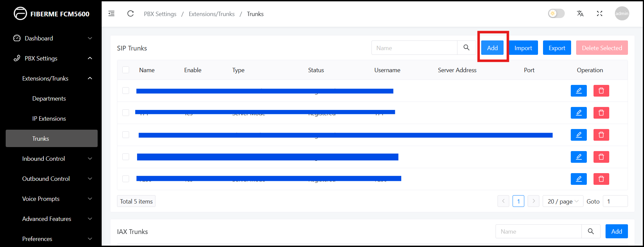The width and height of the screenshot is (644, 247).
Task: Expand Inbound Control chevron
Action: tap(90, 158)
